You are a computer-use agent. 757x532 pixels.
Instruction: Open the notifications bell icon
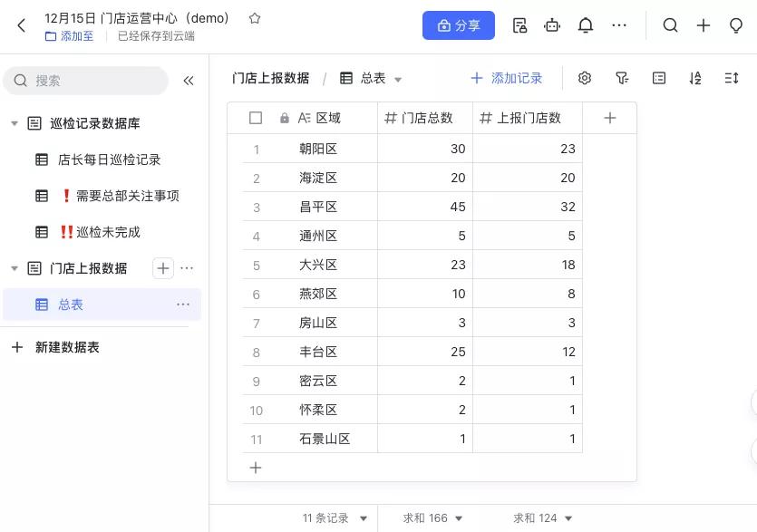[586, 25]
